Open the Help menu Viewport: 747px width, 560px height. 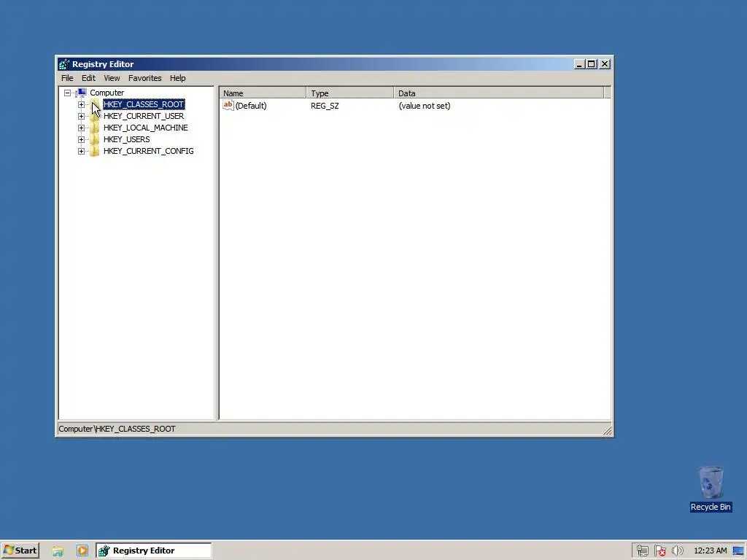(178, 78)
